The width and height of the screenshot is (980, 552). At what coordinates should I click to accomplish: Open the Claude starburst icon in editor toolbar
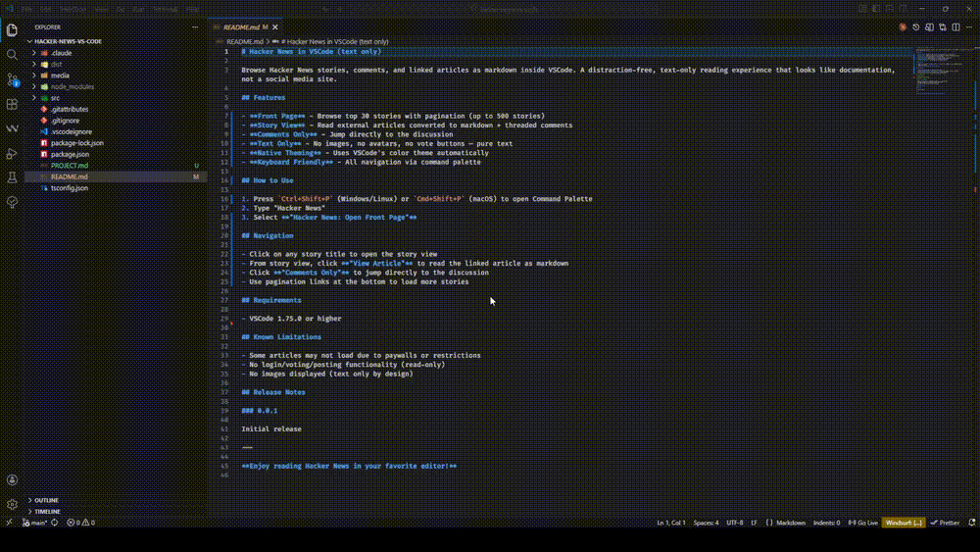click(903, 27)
